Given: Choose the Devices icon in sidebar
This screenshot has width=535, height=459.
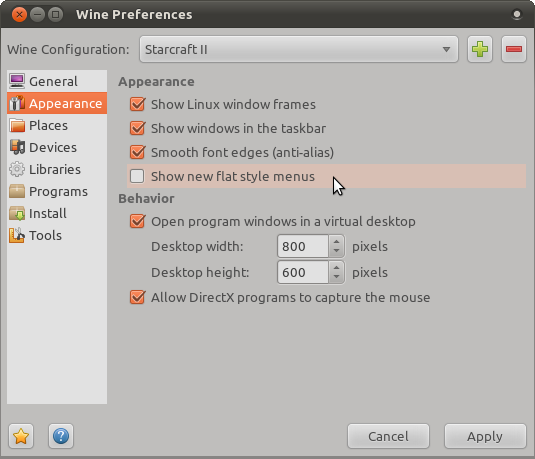Looking at the screenshot, I should 17,147.
